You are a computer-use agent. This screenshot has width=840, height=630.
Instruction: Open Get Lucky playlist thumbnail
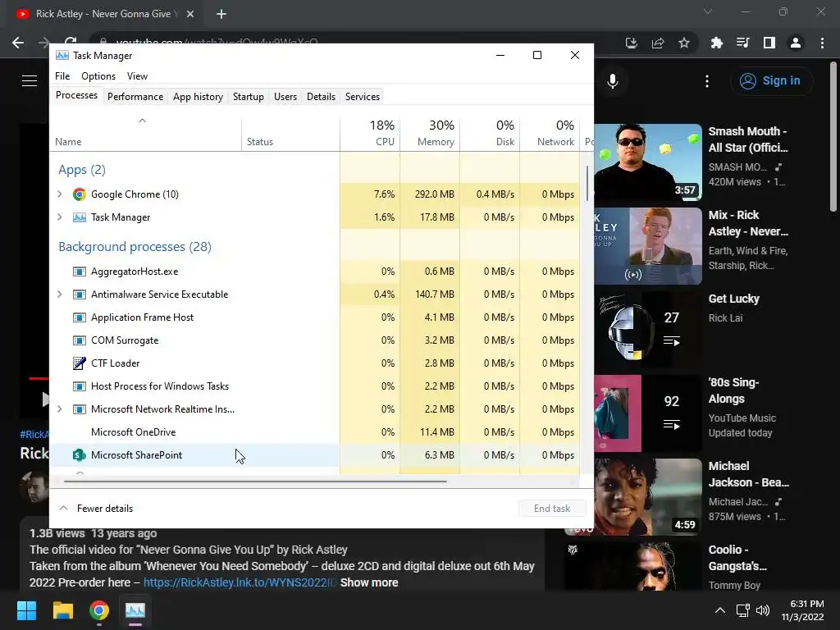648,330
